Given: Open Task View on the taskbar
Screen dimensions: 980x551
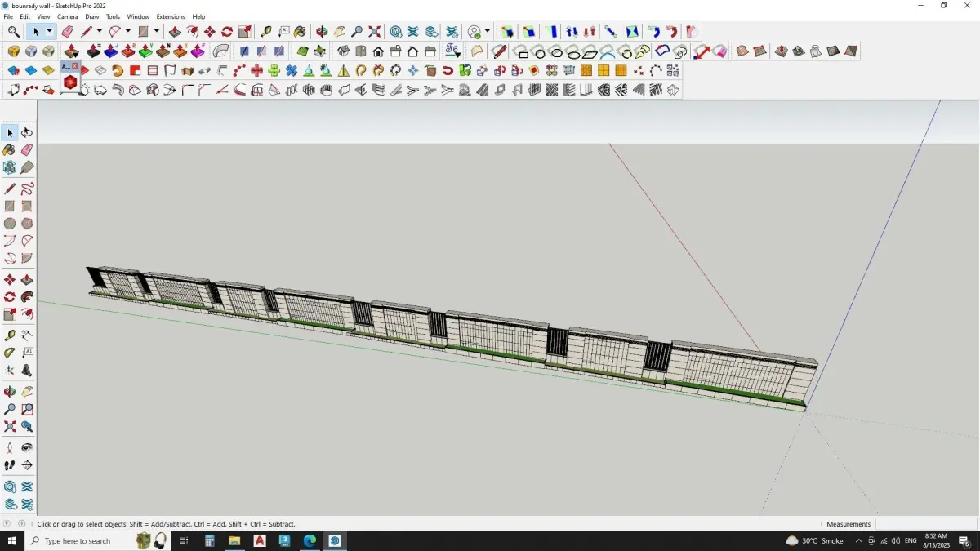Looking at the screenshot, I should (184, 540).
